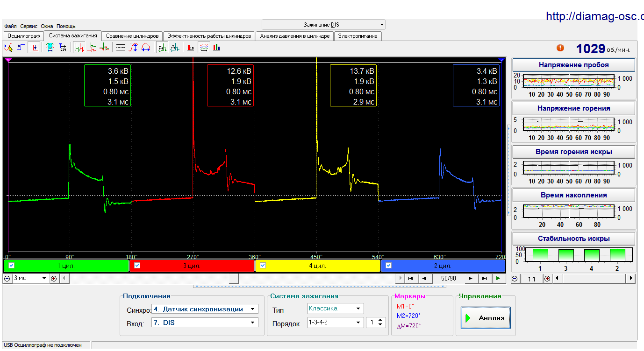Screen dimensions: 644x351
Task: Switch to the Осциллограф tab
Action: tap(24, 36)
